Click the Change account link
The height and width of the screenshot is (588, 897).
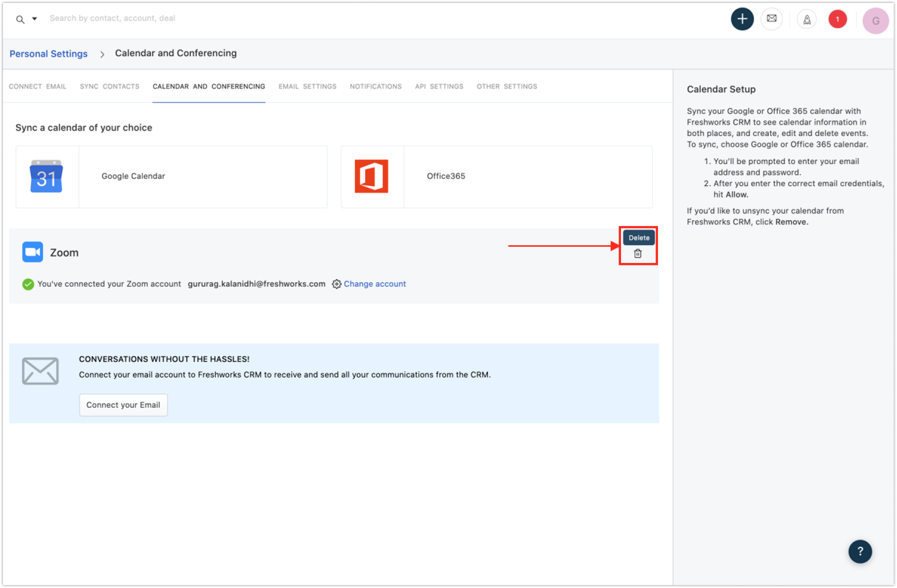pyautogui.click(x=375, y=284)
